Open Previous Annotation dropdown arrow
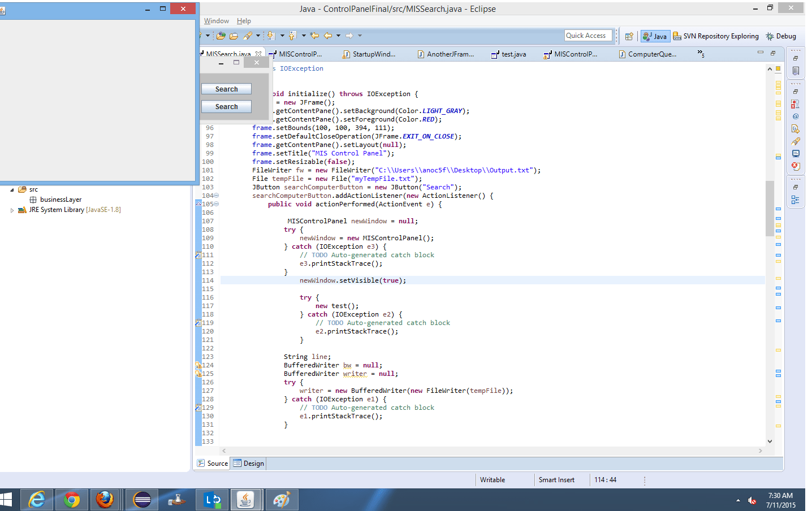Screen dimensions: 812x511 click(304, 36)
